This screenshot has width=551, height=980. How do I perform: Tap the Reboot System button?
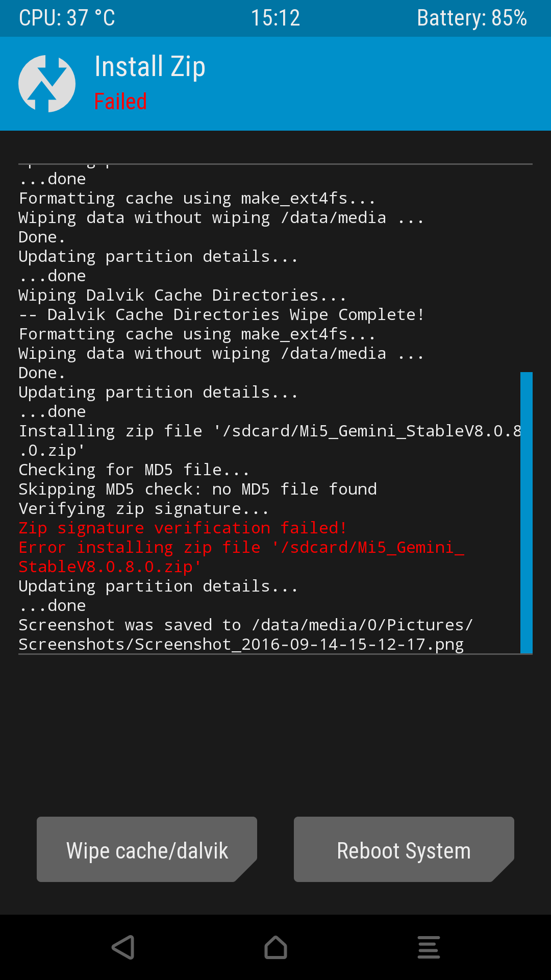pyautogui.click(x=404, y=849)
